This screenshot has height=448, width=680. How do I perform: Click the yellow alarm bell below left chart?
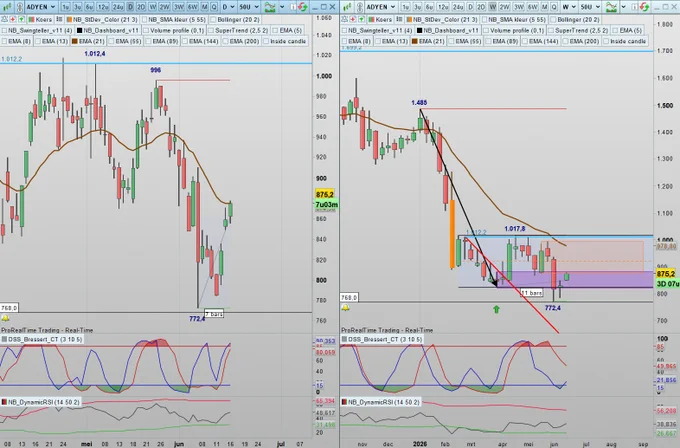click(5, 318)
